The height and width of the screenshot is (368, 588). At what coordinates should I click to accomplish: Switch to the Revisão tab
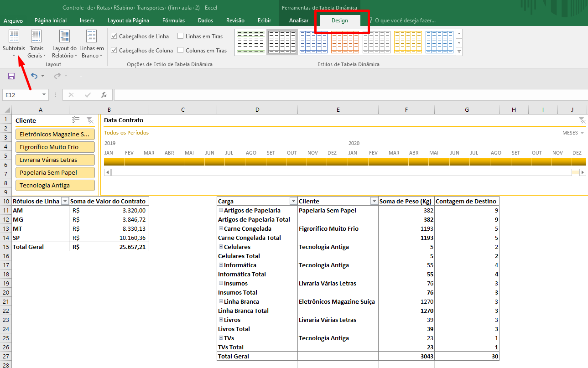[235, 21]
